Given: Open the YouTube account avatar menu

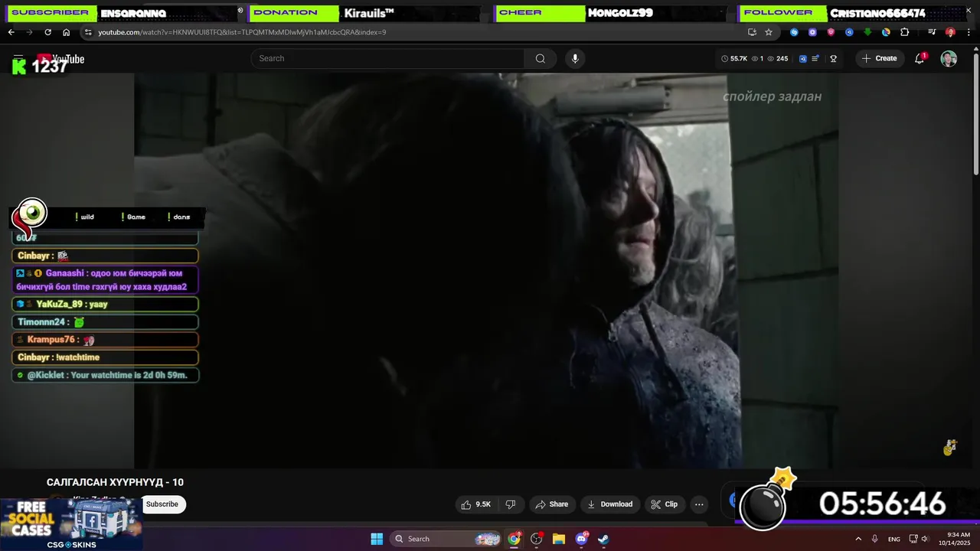Looking at the screenshot, I should [949, 58].
